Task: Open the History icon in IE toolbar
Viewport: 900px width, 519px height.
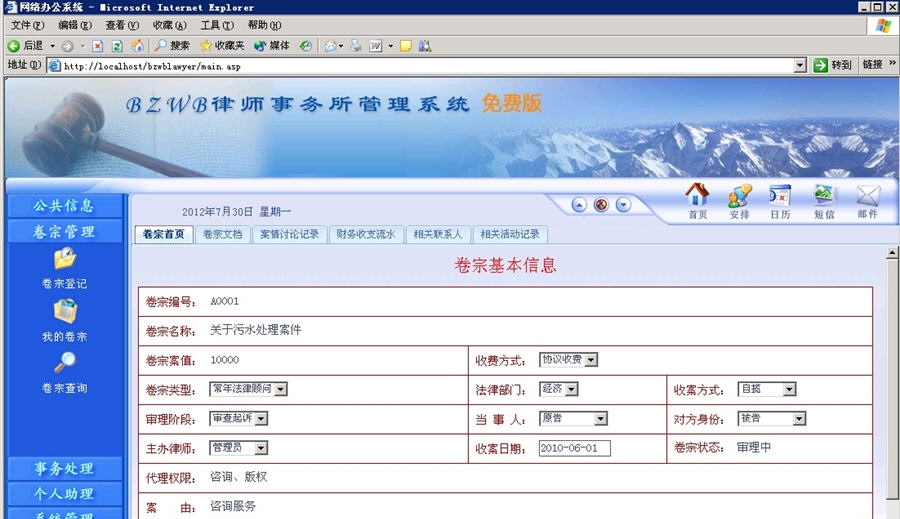Action: click(306, 46)
